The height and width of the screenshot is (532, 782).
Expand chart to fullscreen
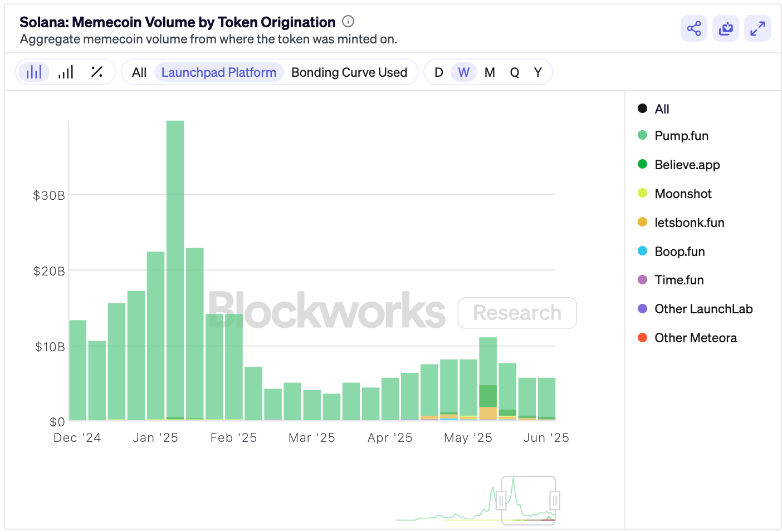[757, 28]
